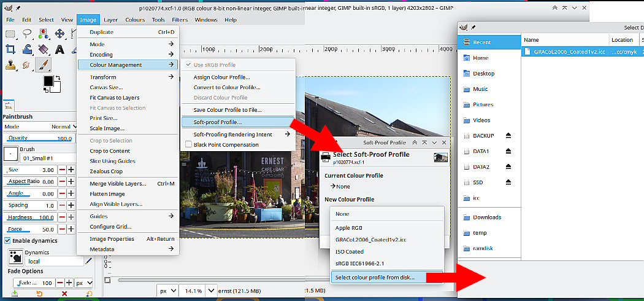
Task: Click the restore tool preset icon
Action: coord(40,294)
